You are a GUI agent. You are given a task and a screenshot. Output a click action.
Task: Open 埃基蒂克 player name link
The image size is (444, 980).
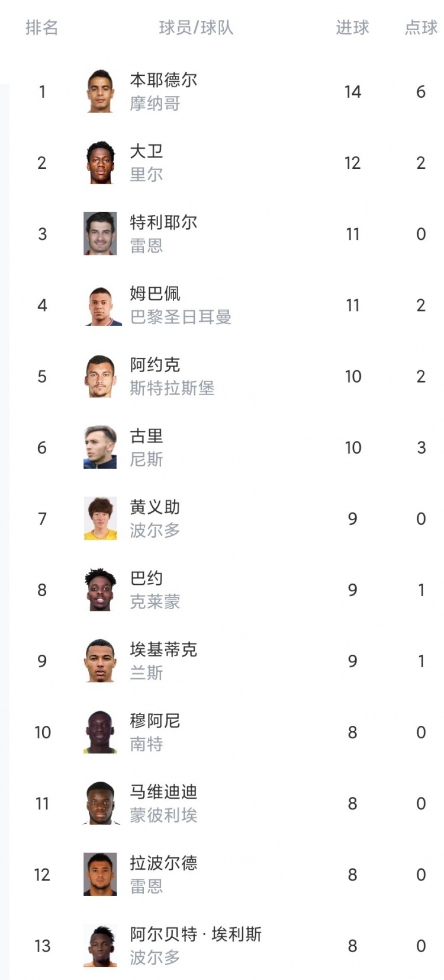click(x=163, y=649)
